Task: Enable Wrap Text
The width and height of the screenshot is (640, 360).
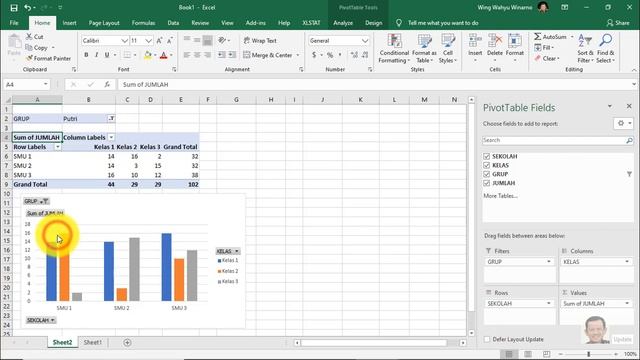Action: (260, 40)
